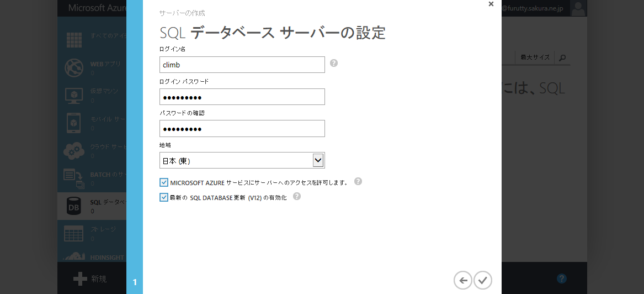This screenshot has height=294, width=644.
Task: Click the search magnifier icon
Action: tap(562, 57)
